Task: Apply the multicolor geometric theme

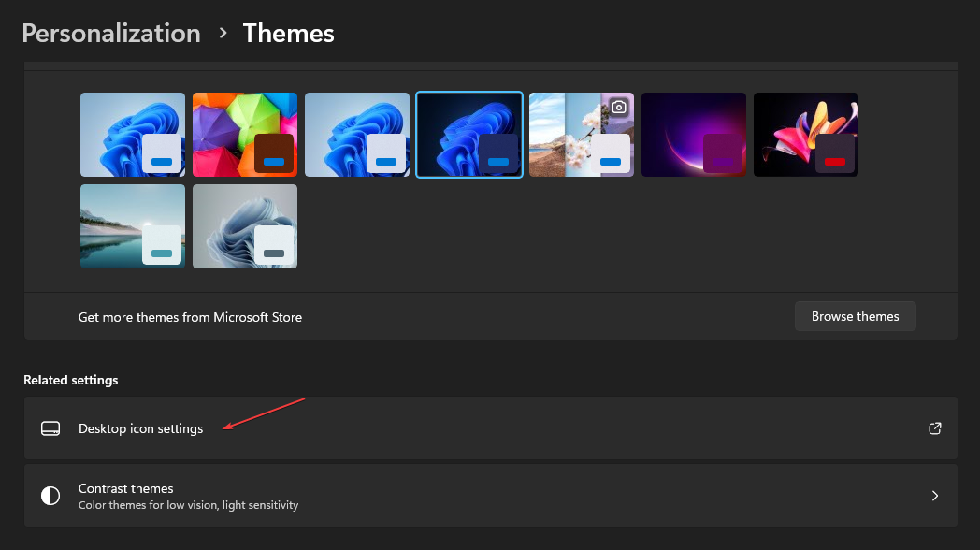Action: [244, 134]
